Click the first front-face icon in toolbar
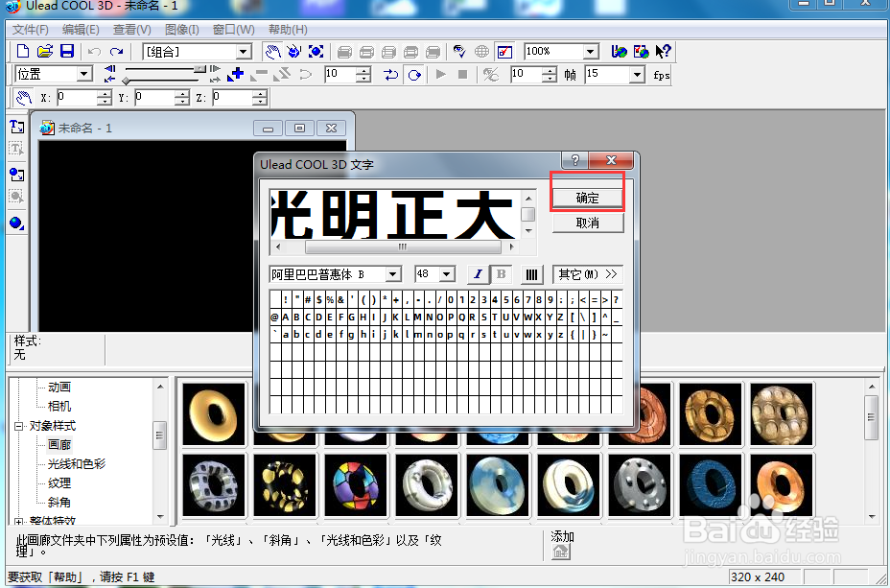 tap(344, 52)
